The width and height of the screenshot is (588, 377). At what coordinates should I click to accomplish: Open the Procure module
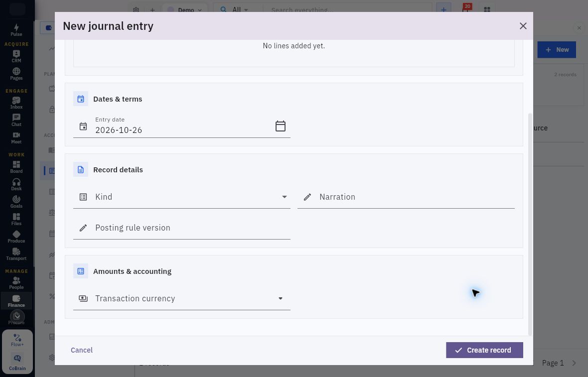[16, 318]
